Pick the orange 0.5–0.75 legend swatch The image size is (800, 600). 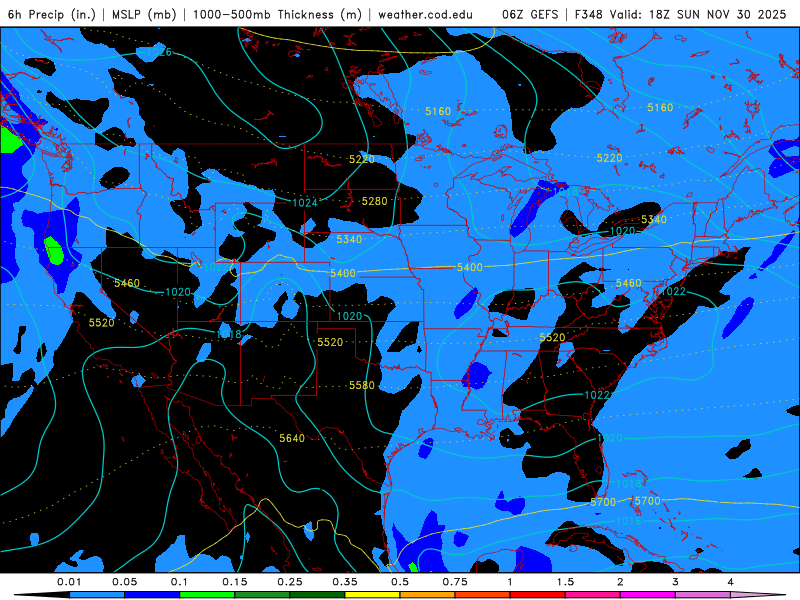[428, 595]
